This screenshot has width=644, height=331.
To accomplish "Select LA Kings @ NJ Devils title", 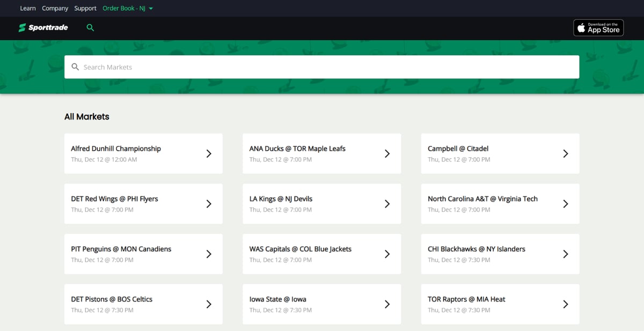I will [281, 199].
